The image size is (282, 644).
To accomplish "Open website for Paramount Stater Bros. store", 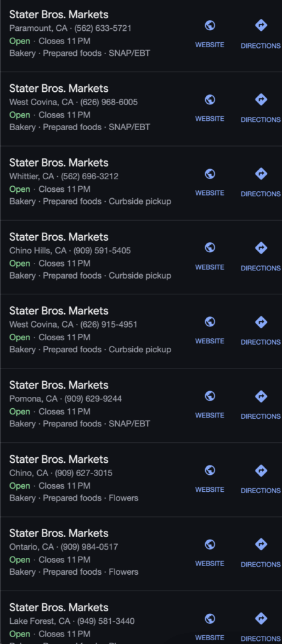I will pyautogui.click(x=210, y=34).
